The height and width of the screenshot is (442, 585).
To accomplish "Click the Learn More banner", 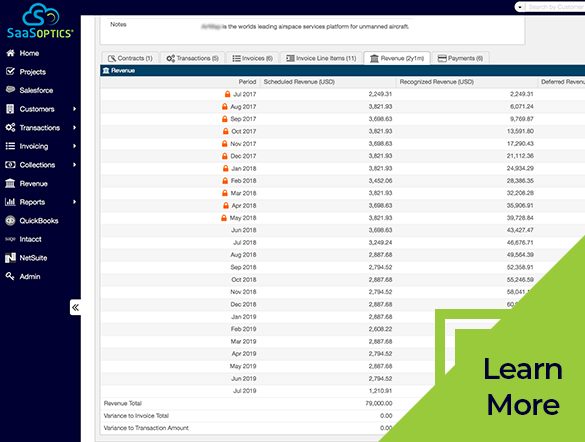I will [x=523, y=386].
